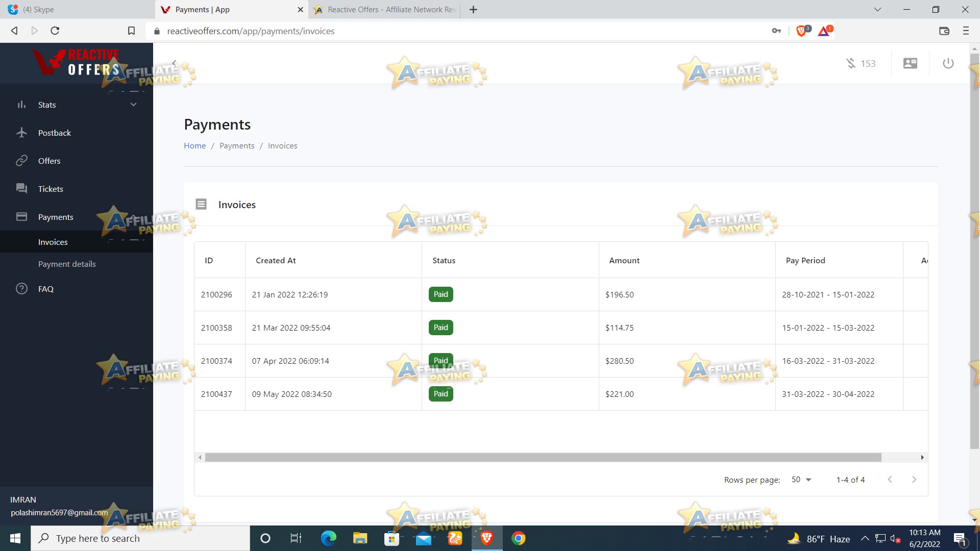Collapse sidebar with the left chevron icon
Viewport: 980px width, 551px height.
tap(174, 63)
